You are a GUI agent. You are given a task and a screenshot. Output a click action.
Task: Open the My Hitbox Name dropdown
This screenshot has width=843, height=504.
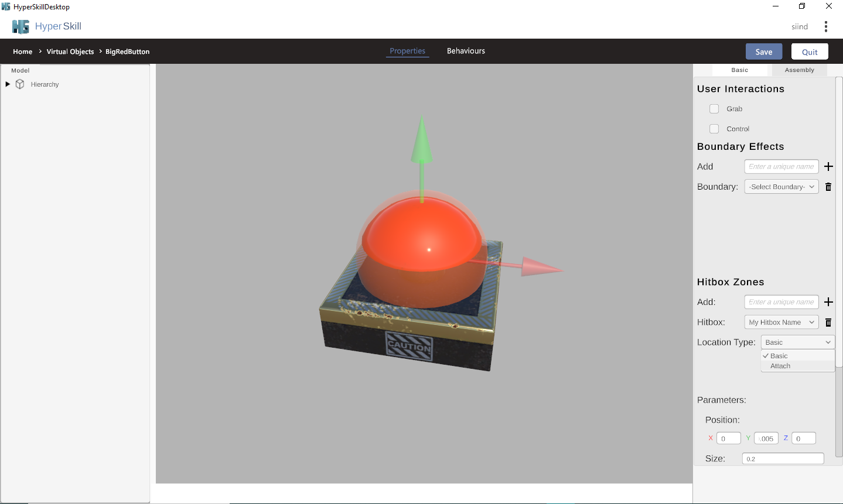(781, 323)
